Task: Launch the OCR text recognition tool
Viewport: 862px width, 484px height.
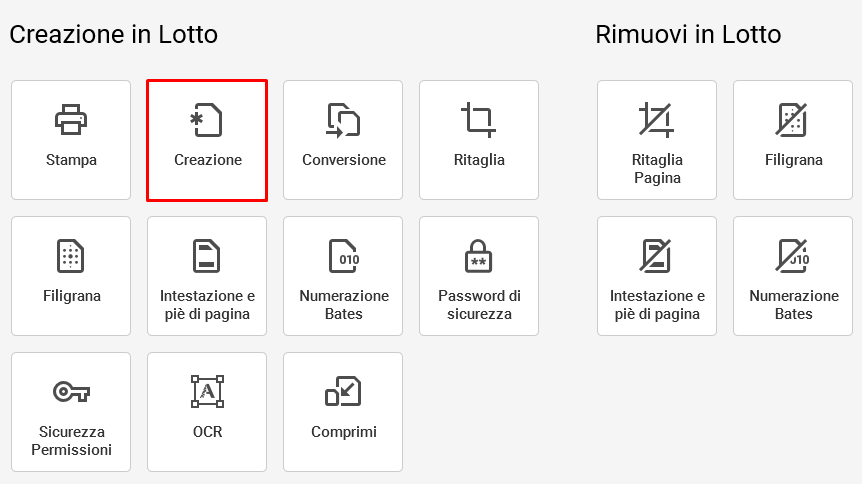Action: [207, 412]
